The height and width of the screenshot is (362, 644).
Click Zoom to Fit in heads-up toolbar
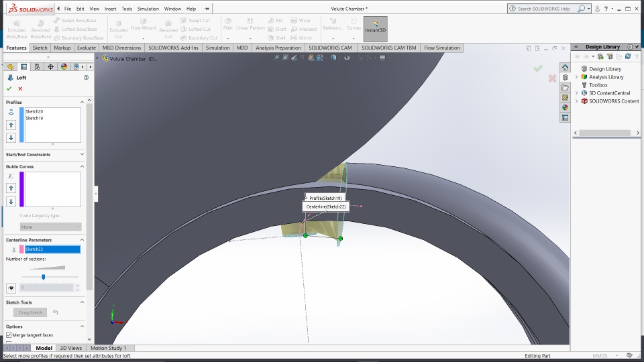(276, 58)
